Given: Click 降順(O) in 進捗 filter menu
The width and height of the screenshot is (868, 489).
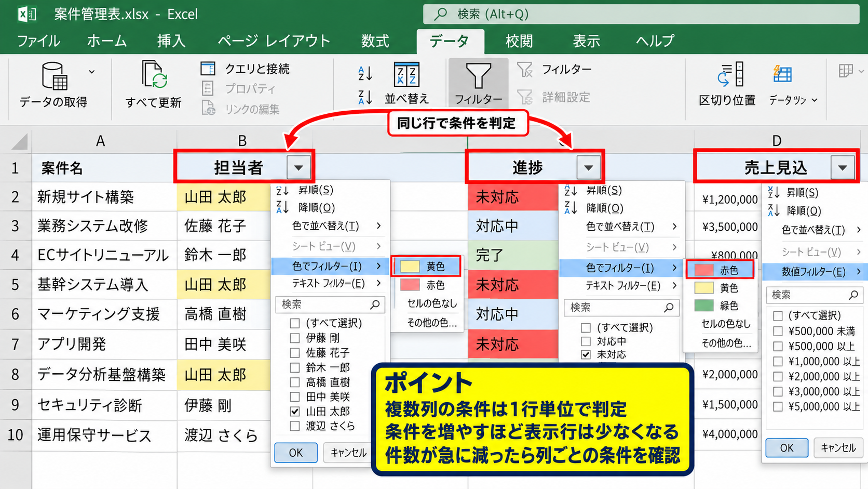Looking at the screenshot, I should click(x=605, y=208).
